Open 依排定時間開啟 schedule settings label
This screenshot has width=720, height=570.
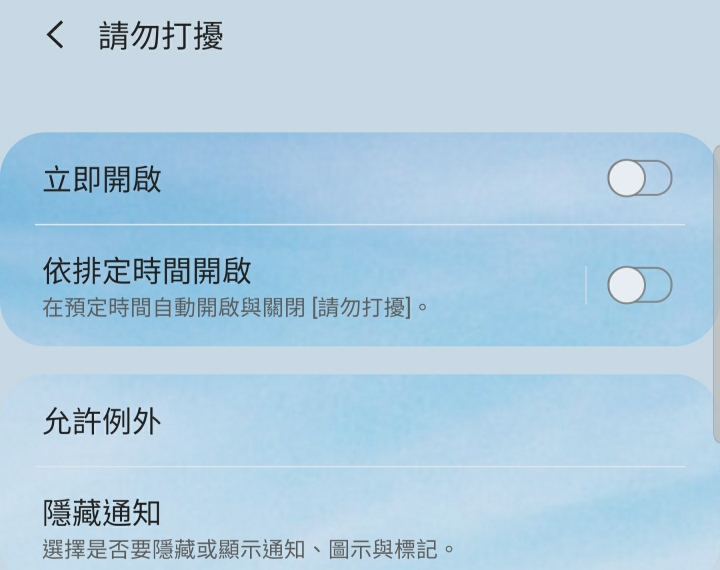pyautogui.click(x=147, y=271)
